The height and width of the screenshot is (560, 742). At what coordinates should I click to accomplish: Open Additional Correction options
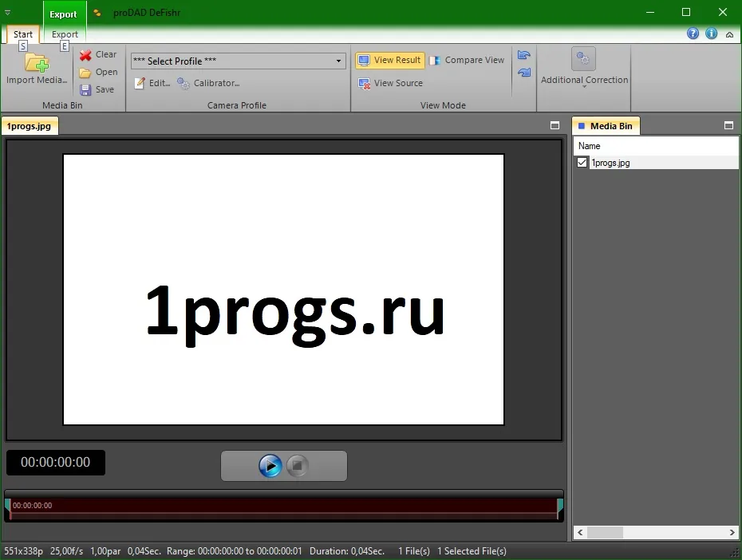(584, 68)
